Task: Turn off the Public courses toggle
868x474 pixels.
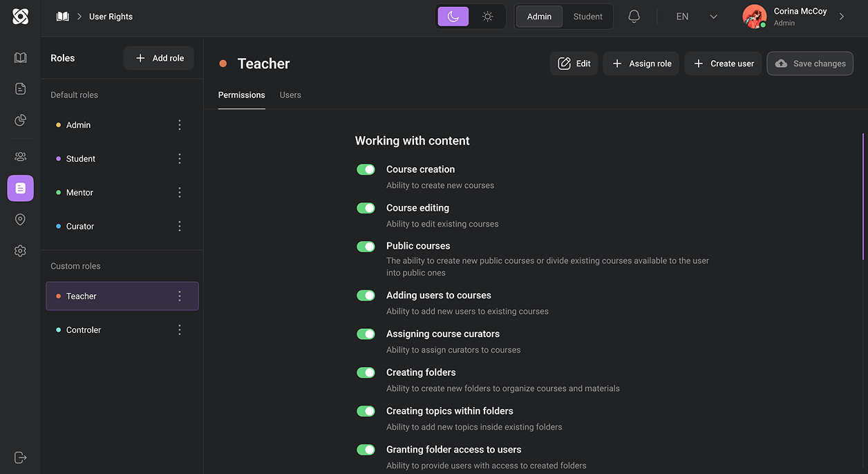Action: pos(366,246)
